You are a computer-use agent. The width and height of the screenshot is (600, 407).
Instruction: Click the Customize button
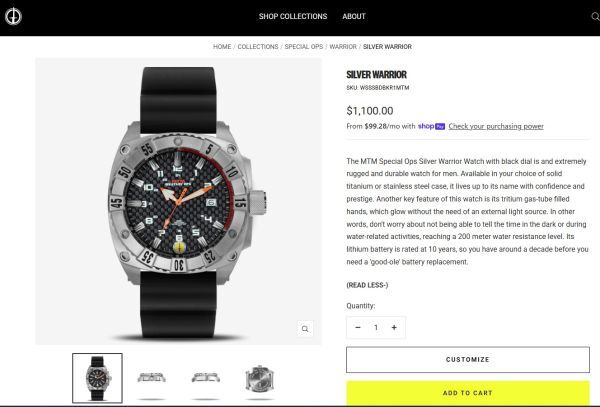(468, 360)
